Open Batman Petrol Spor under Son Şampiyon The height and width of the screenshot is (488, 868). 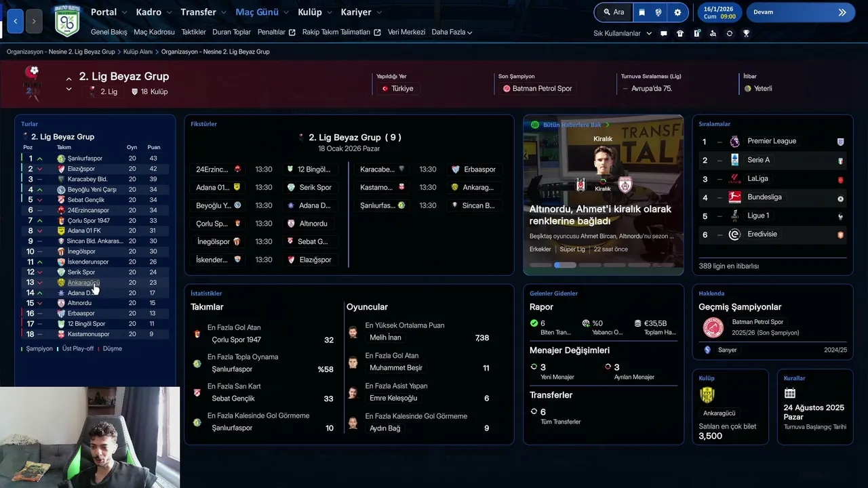537,89
